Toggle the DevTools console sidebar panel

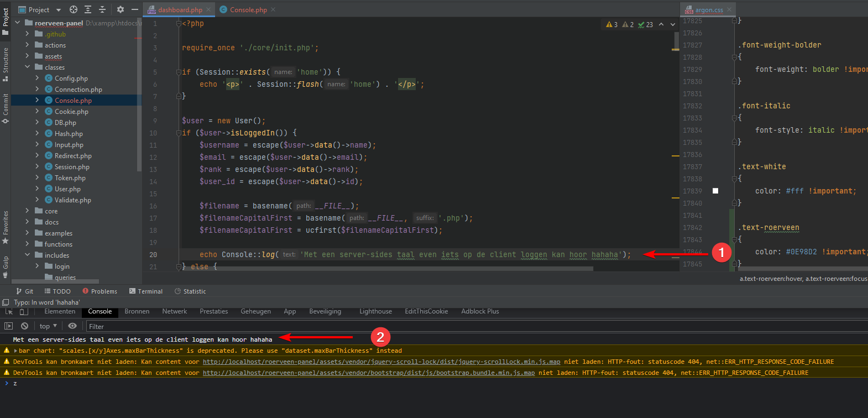[8, 326]
